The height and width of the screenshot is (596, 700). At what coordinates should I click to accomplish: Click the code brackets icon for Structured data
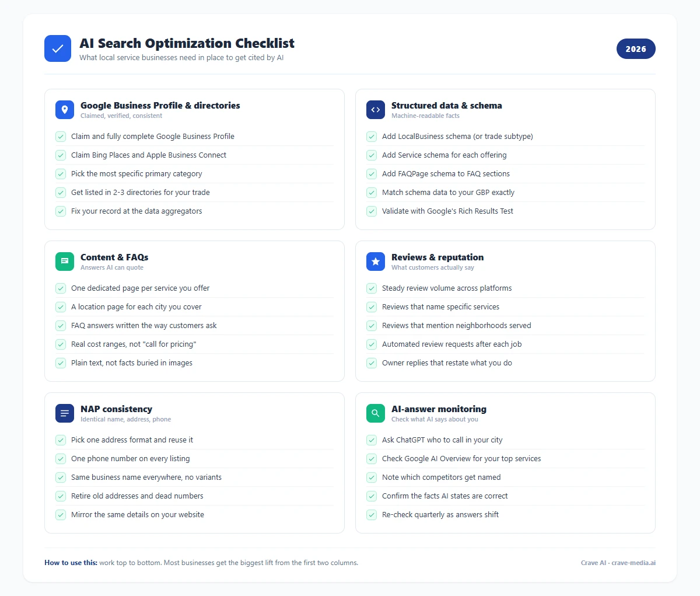(376, 110)
